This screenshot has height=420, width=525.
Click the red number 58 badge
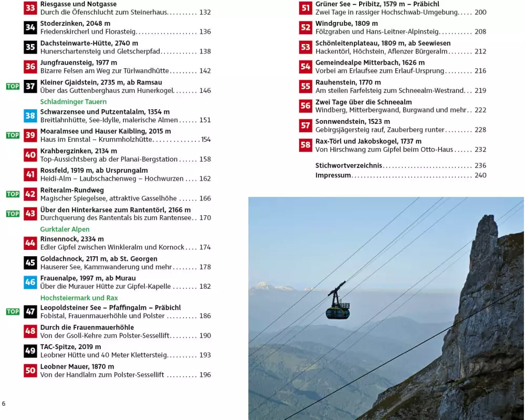[306, 145]
